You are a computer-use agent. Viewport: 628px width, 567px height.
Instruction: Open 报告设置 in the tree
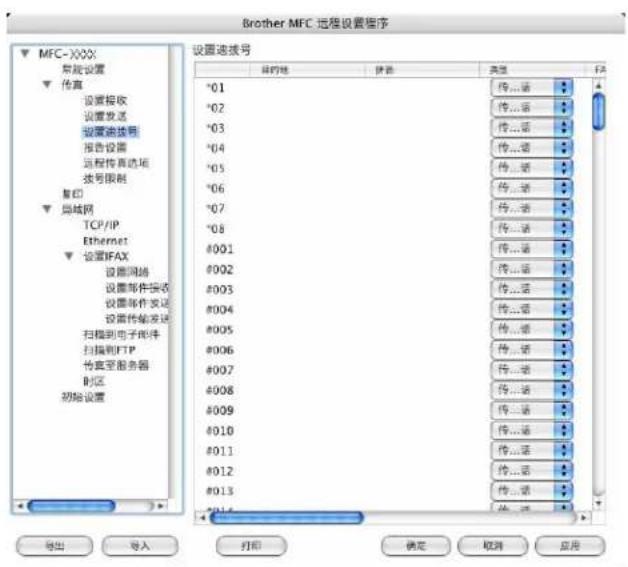coord(105,147)
